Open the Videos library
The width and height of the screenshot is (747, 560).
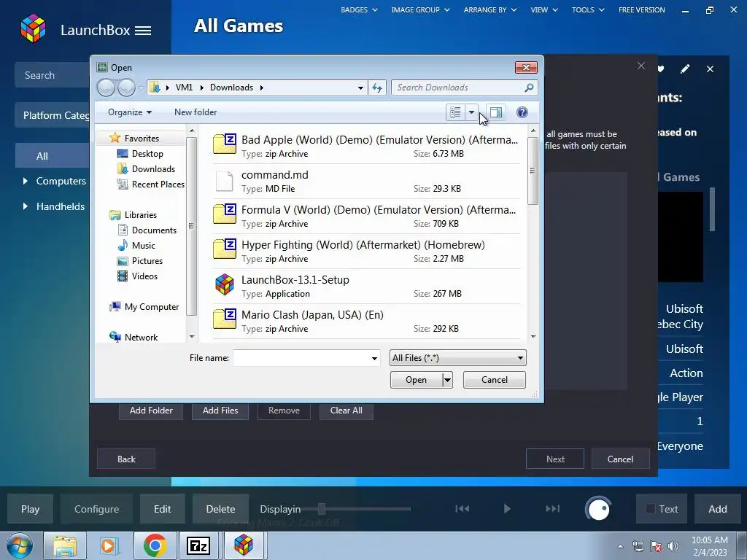pyautogui.click(x=144, y=276)
